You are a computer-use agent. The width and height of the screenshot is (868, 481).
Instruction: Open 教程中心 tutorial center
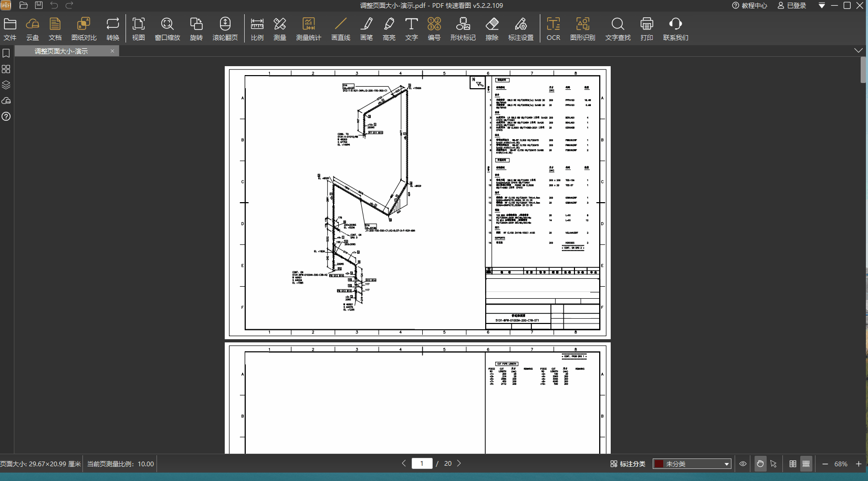(750, 5)
